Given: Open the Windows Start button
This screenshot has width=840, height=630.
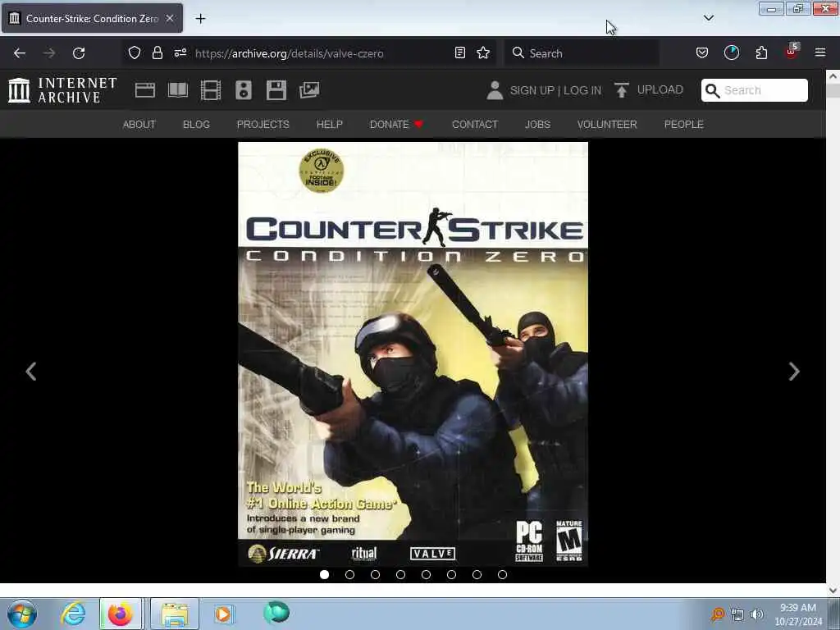Looking at the screenshot, I should [x=22, y=614].
